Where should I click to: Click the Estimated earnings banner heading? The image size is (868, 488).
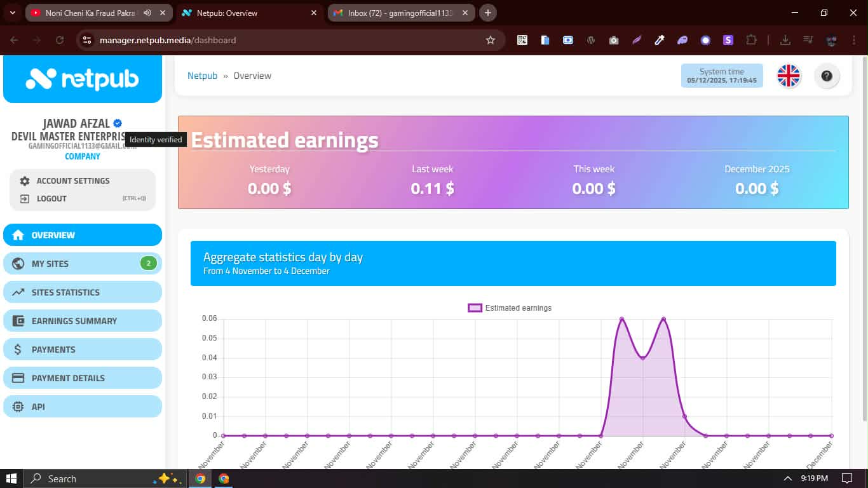pyautogui.click(x=285, y=140)
